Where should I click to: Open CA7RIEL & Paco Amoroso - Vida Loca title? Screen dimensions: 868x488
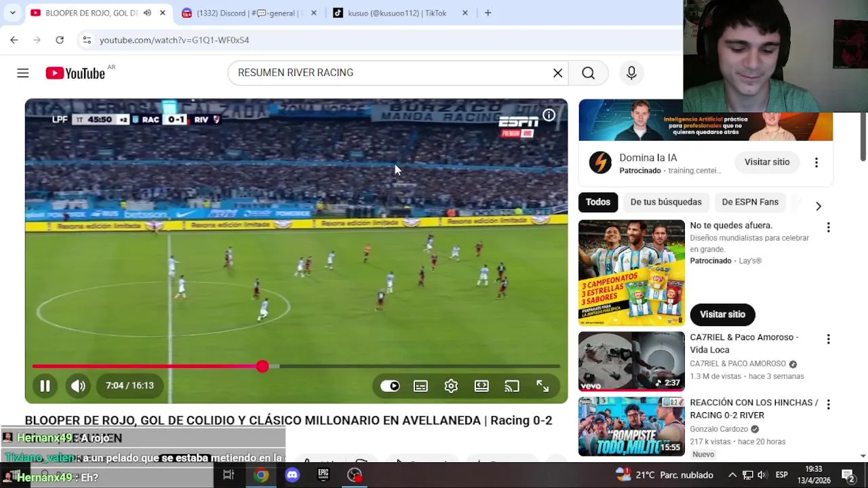(x=745, y=344)
